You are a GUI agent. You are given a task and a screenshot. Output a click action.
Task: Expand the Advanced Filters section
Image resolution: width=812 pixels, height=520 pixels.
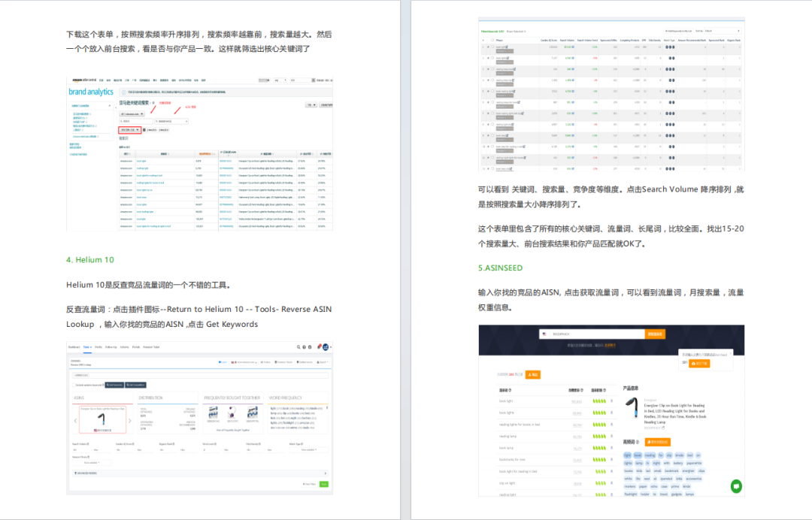tap(200, 473)
